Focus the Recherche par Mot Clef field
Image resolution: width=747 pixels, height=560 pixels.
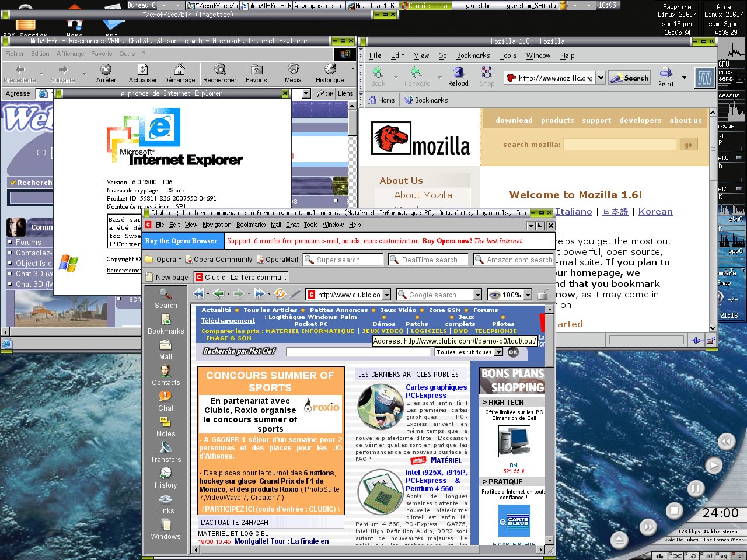coord(359,352)
